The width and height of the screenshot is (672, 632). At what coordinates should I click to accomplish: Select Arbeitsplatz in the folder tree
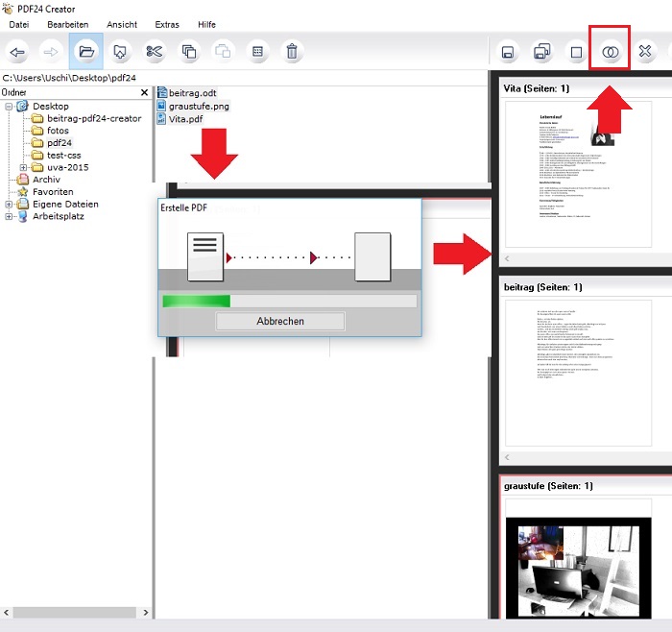[x=59, y=216]
